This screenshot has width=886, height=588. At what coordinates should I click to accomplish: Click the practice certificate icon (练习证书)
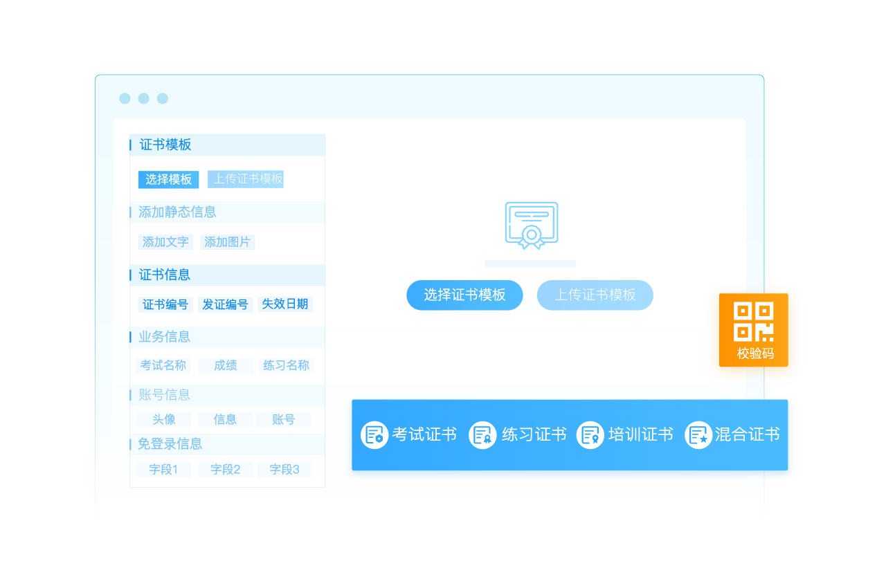pyautogui.click(x=482, y=435)
